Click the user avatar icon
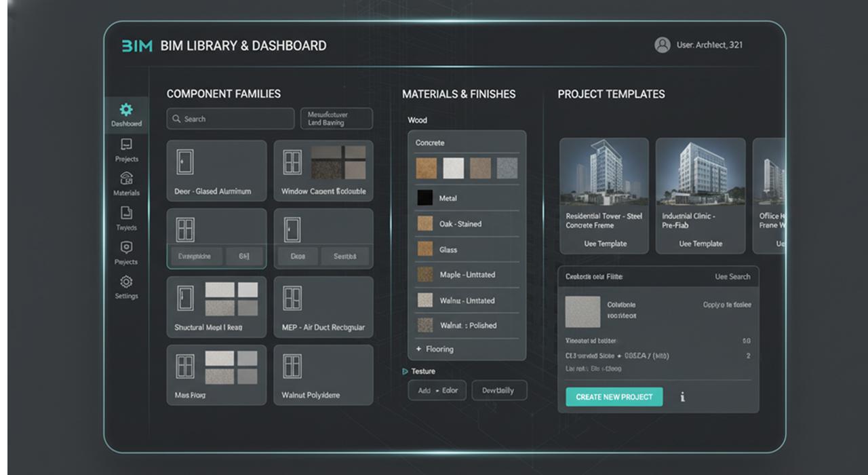The width and height of the screenshot is (868, 475). click(x=662, y=45)
